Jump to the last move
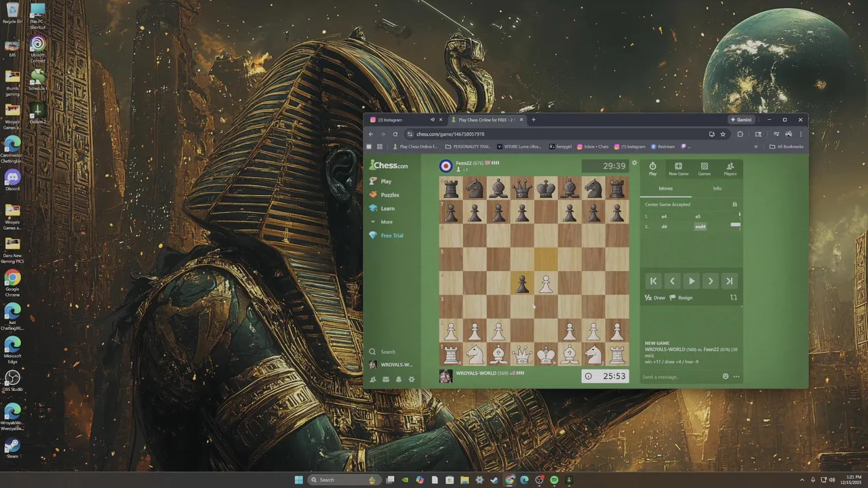 pos(729,281)
